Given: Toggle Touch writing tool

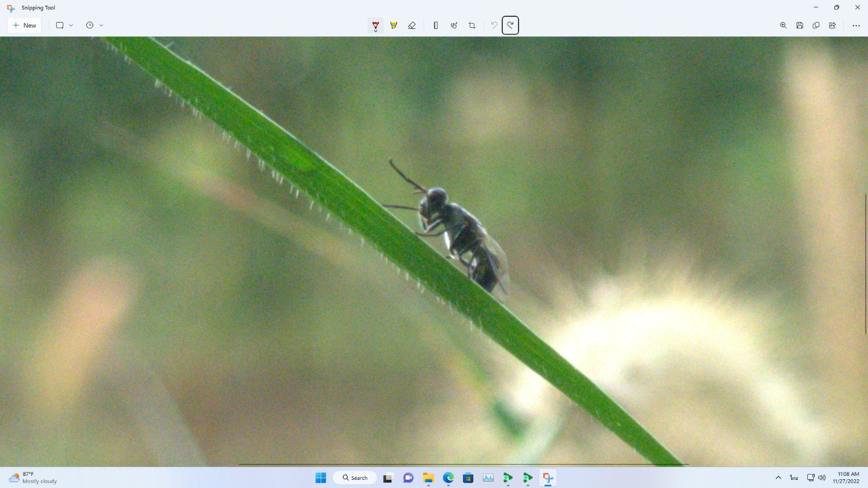Looking at the screenshot, I should (454, 25).
